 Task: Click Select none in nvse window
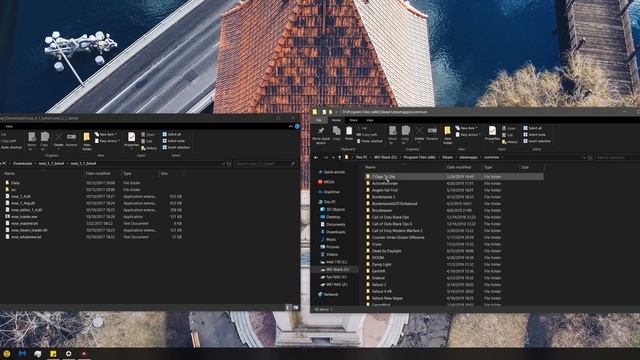coord(173,141)
